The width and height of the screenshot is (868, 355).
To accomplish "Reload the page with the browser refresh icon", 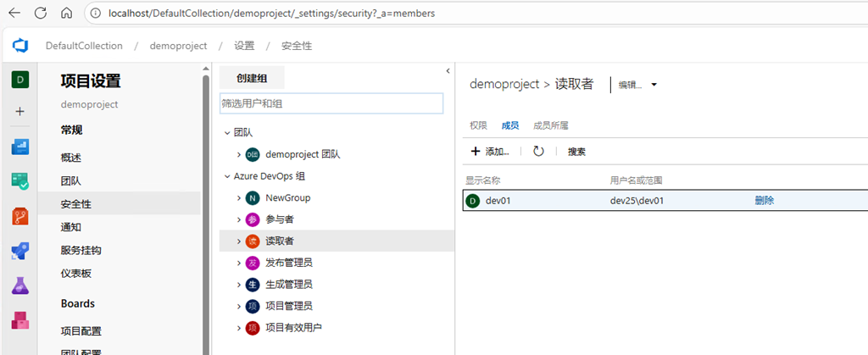I will tap(41, 13).
